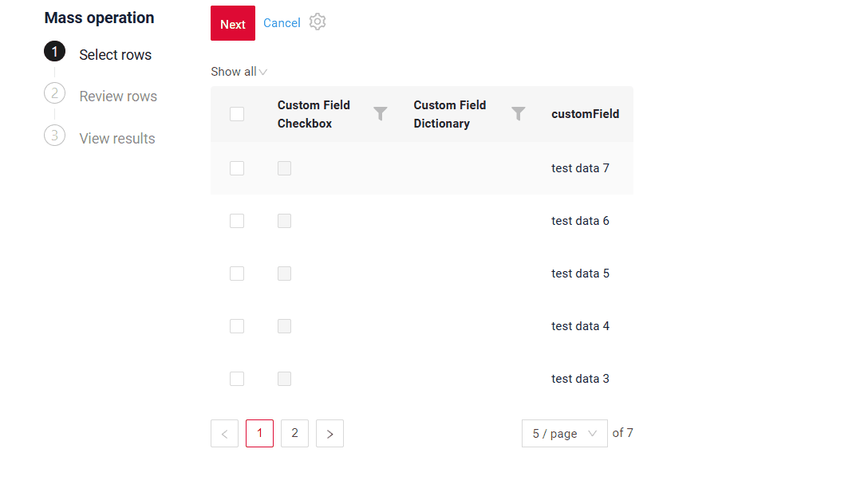Click the step 2 circle icon
This screenshot has width=868, height=496.
click(x=54, y=93)
